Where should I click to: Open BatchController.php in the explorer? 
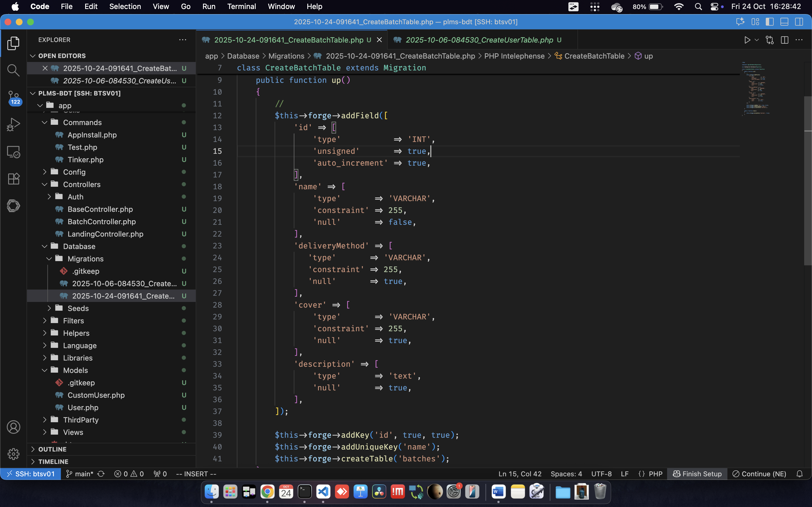click(x=101, y=222)
